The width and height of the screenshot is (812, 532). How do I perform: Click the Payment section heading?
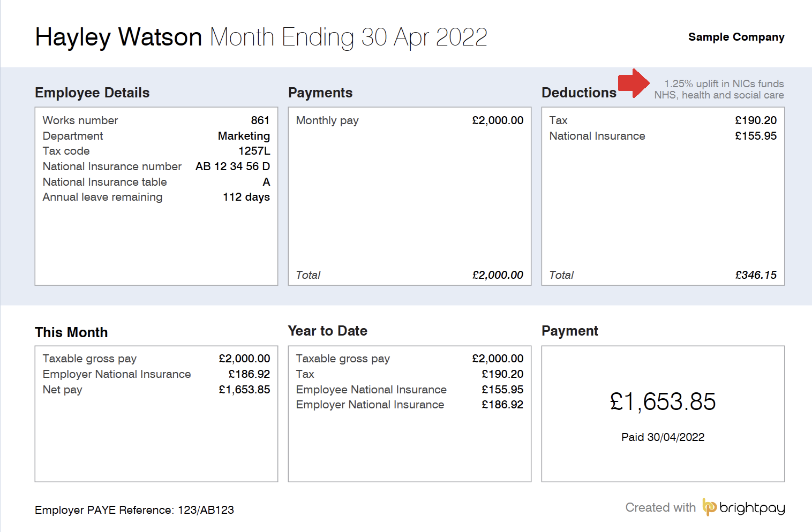click(570, 331)
